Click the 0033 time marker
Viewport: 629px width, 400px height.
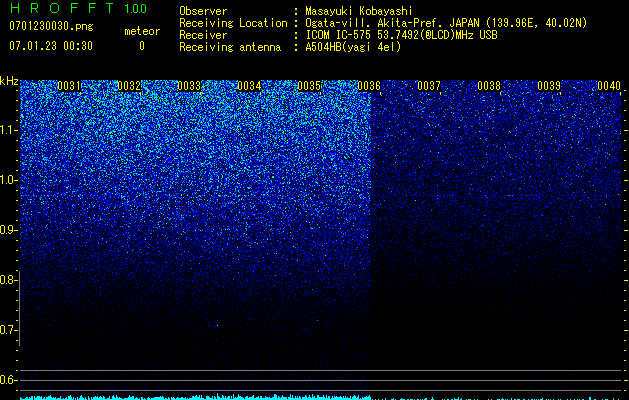(x=189, y=86)
